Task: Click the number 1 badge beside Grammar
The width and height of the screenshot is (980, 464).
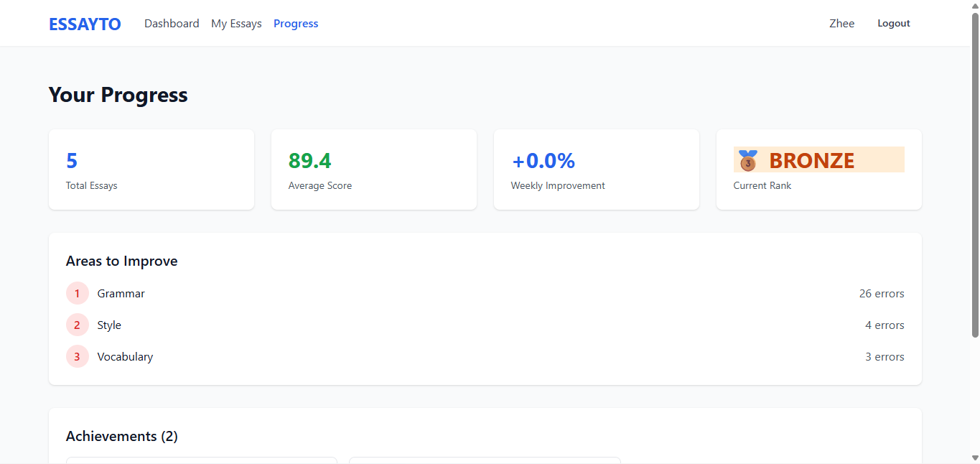Action: pyautogui.click(x=78, y=293)
